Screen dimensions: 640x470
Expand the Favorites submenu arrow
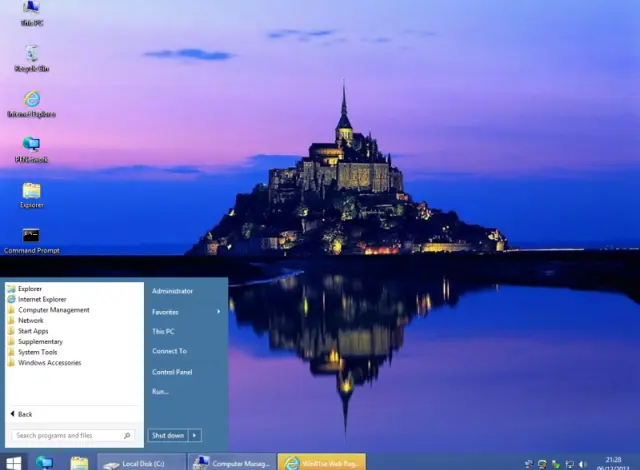click(218, 312)
